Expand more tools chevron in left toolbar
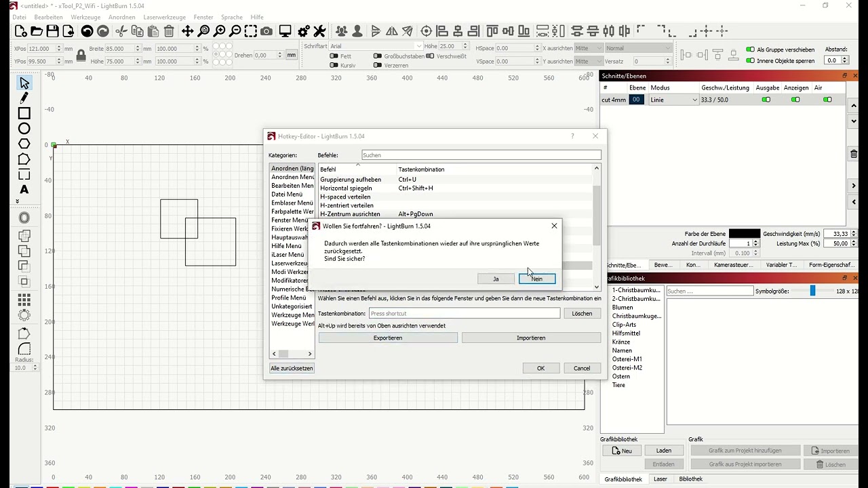The image size is (868, 488). (18, 201)
